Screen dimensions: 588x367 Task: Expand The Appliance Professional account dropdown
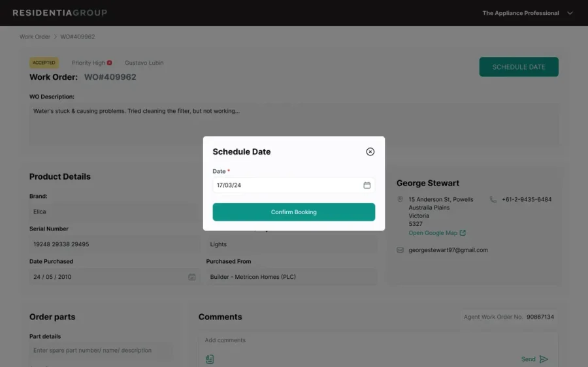click(570, 13)
